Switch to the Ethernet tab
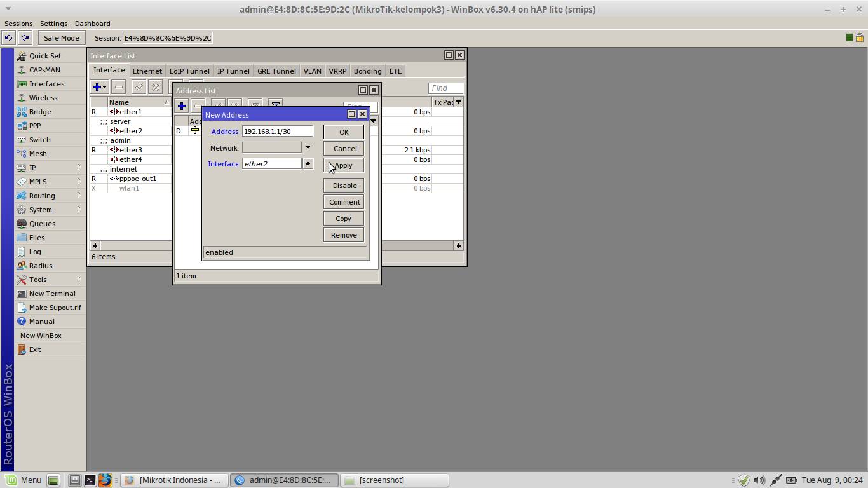The image size is (868, 488). (147, 71)
